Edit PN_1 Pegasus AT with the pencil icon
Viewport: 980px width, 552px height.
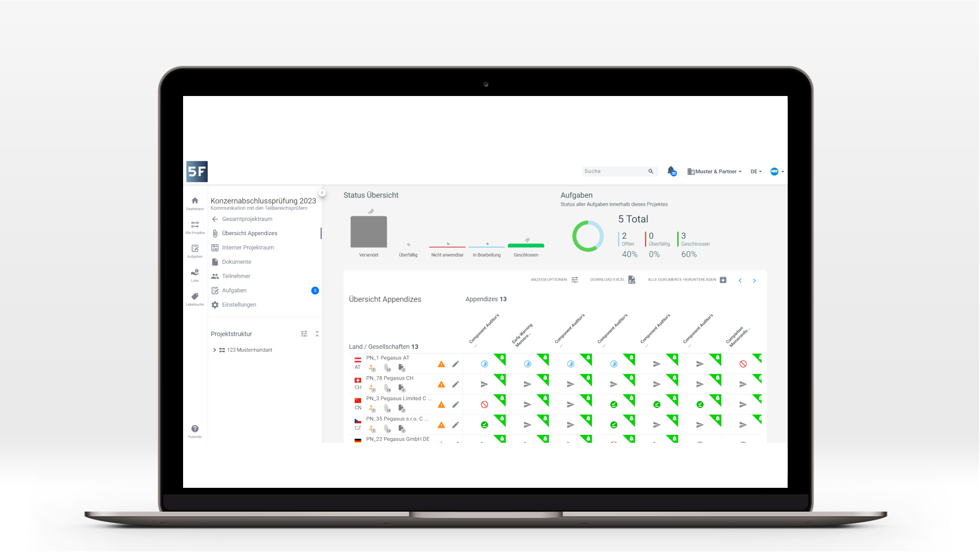click(455, 364)
